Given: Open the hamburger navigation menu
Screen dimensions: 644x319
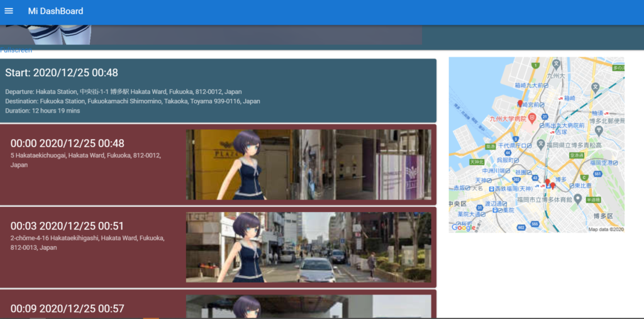Looking at the screenshot, I should tap(9, 11).
